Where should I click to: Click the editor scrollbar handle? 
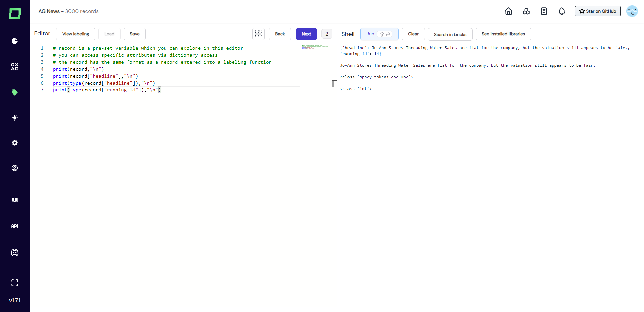coord(333,83)
